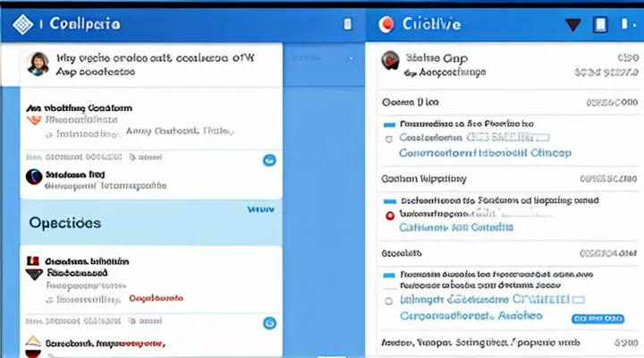Viewport: 644px width, 358px height.
Task: Tick the first blue checkbox in the right panel
Action: click(389, 124)
